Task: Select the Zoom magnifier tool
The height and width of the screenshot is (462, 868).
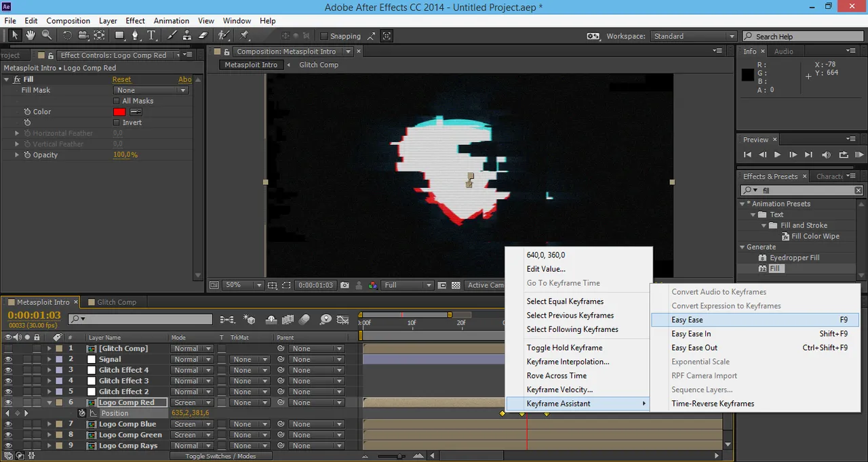Action: tap(47, 36)
